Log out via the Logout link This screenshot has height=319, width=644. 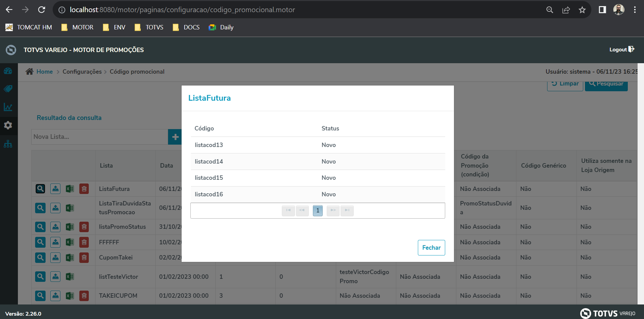pos(622,50)
